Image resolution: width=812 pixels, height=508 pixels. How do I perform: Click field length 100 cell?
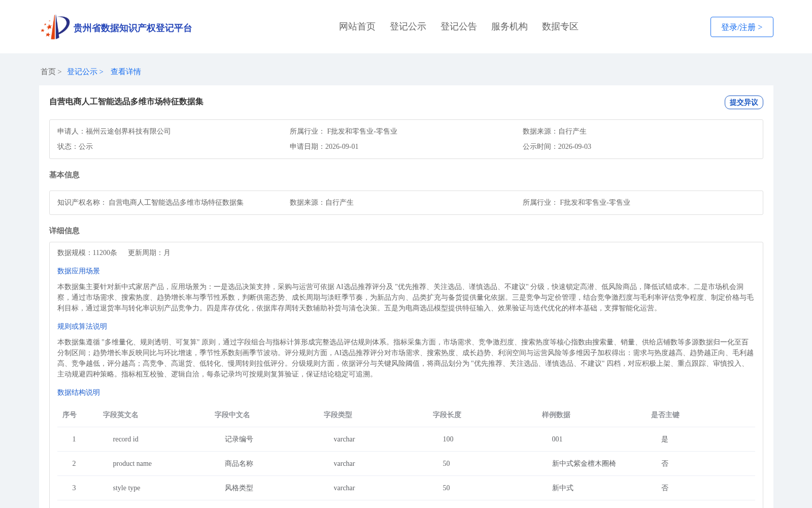point(448,439)
